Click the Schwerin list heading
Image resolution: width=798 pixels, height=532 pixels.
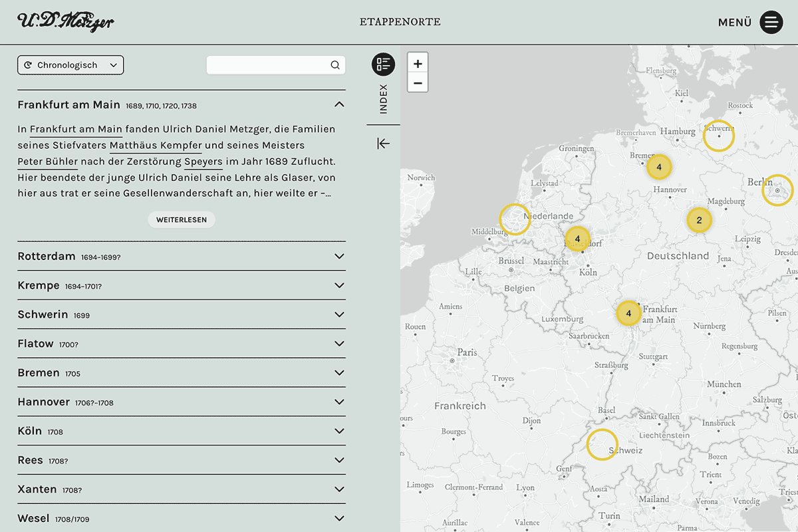tap(43, 315)
